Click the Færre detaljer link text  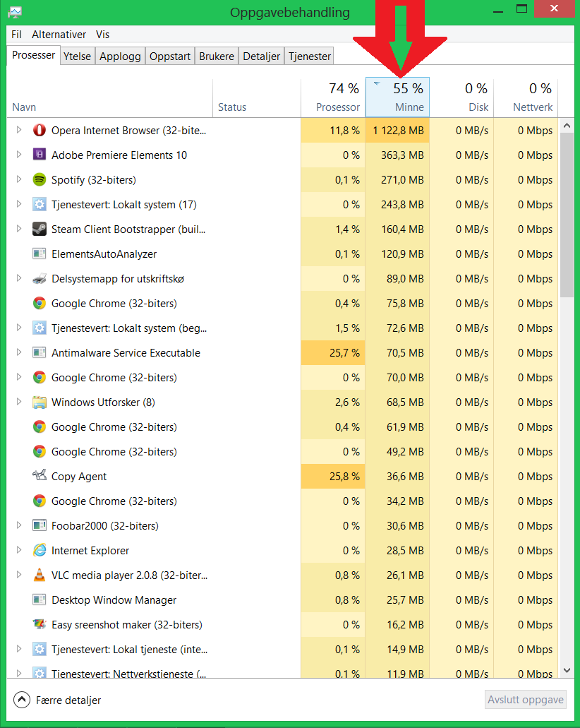click(x=68, y=700)
